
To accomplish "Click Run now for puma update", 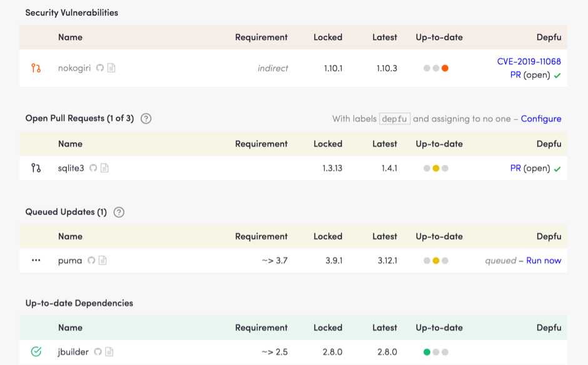I will click(x=544, y=261).
